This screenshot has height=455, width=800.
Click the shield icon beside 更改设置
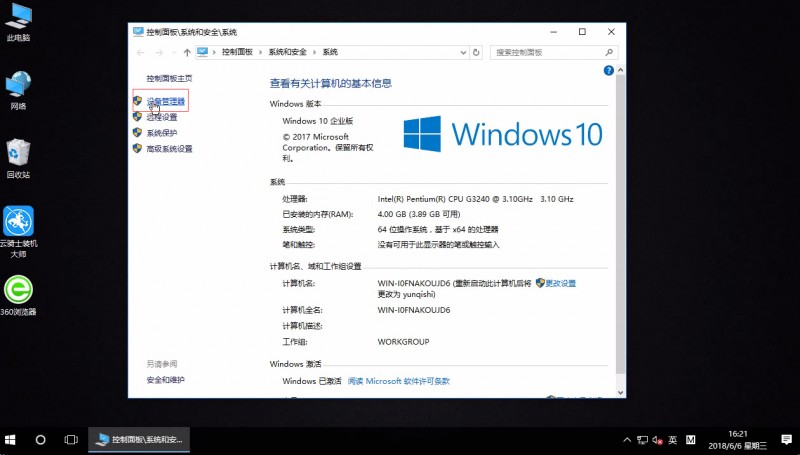pyautogui.click(x=540, y=283)
